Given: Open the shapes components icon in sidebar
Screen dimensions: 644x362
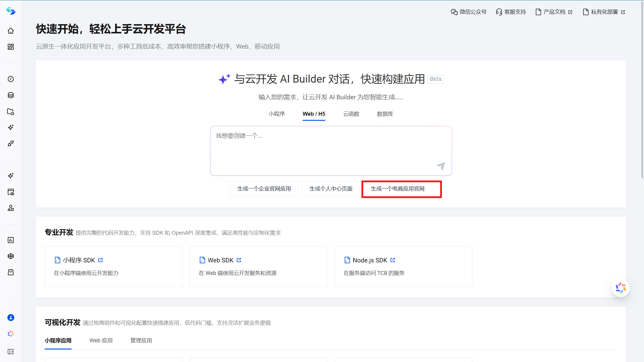Looking at the screenshot, I should 11,208.
